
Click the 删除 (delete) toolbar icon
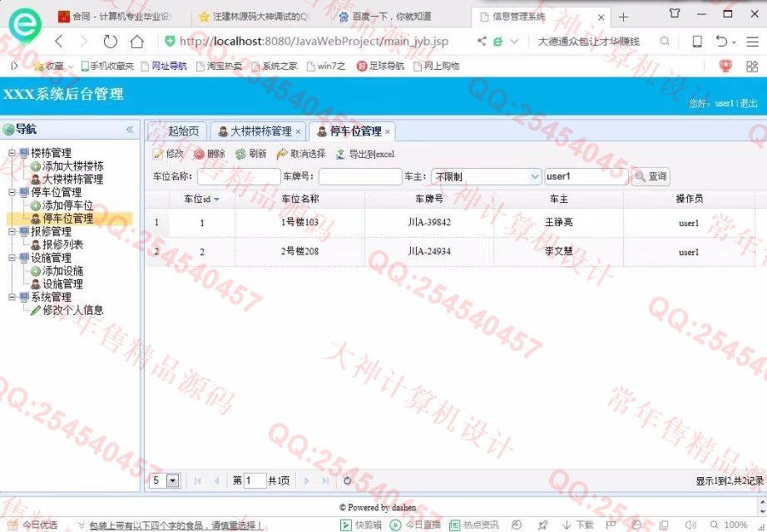click(199, 154)
